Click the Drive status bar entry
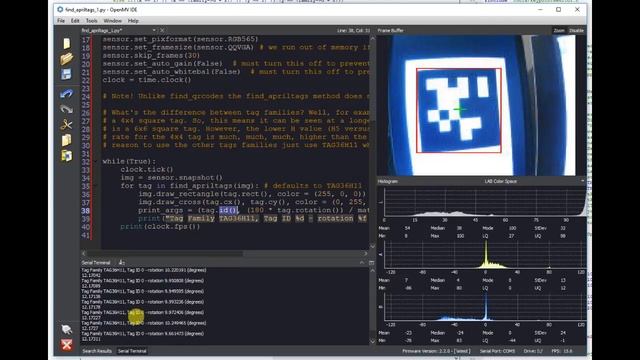Image resolution: width=640 pixels, height=360 pixels. 533,351
